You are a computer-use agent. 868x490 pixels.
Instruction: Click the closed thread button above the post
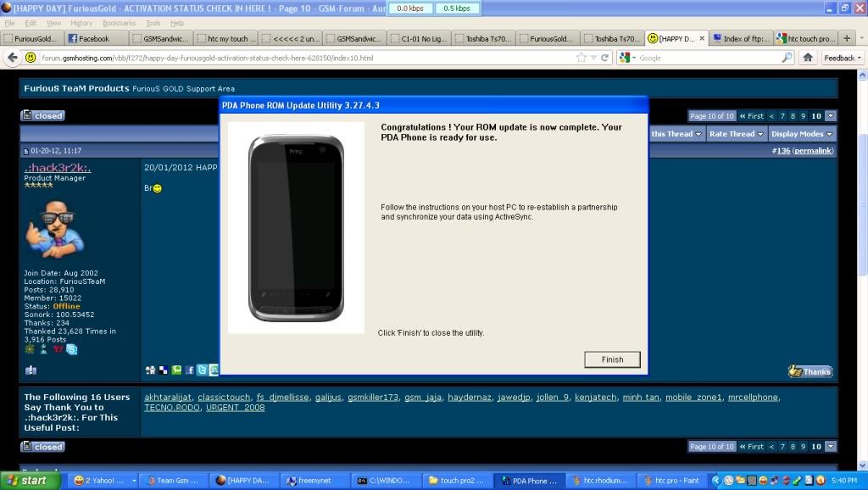(x=43, y=115)
